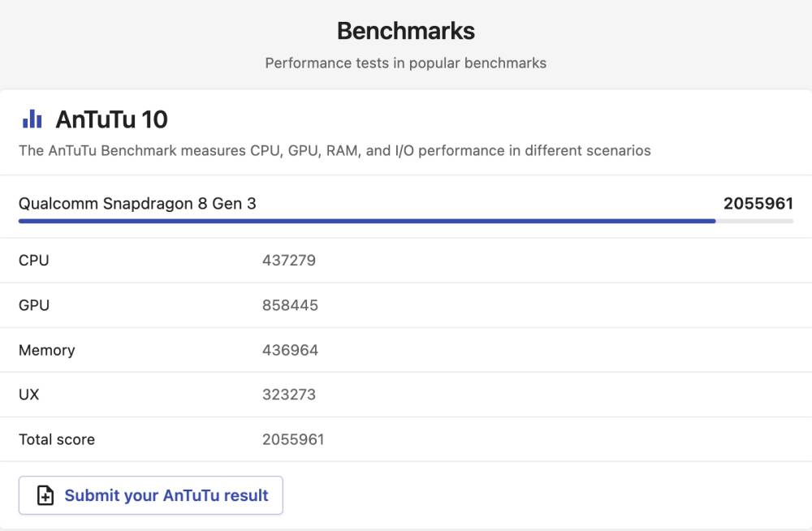Viewport: 812px width, 531px height.
Task: Select Memory value 436964
Action: pos(290,350)
